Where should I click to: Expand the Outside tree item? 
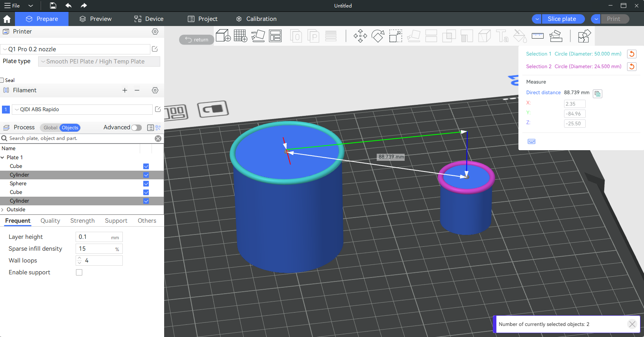point(3,210)
